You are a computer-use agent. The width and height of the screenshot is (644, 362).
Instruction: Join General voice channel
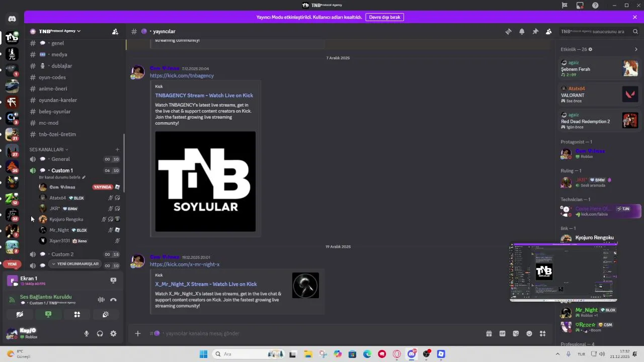pyautogui.click(x=75, y=159)
